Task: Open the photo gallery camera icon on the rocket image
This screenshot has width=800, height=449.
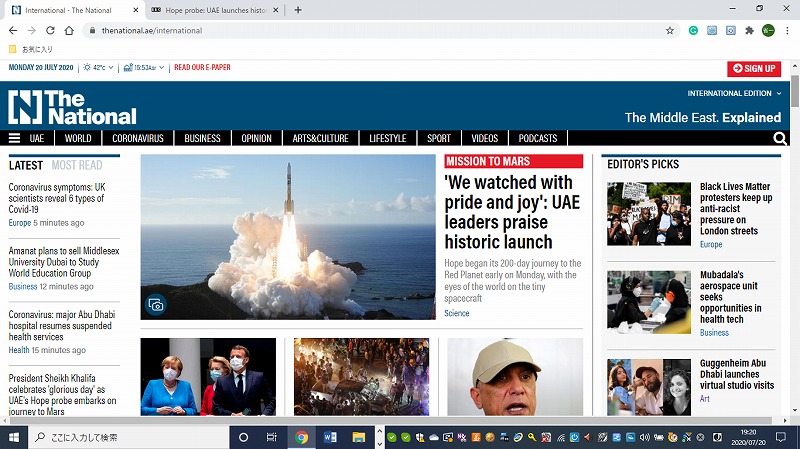Action: (156, 305)
